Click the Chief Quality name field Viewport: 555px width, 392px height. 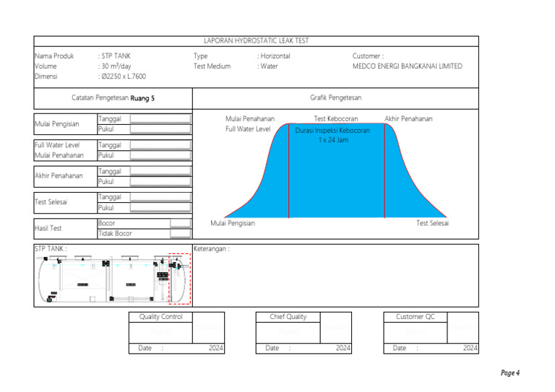coord(288,332)
